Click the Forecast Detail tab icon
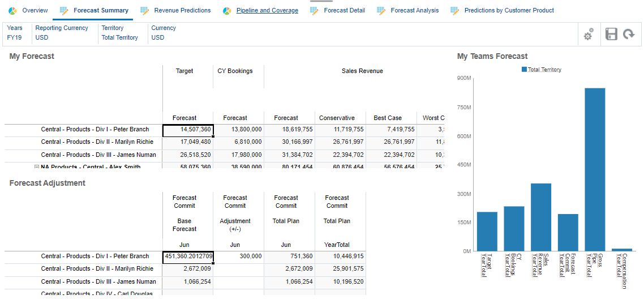The image size is (644, 299). [x=315, y=11]
